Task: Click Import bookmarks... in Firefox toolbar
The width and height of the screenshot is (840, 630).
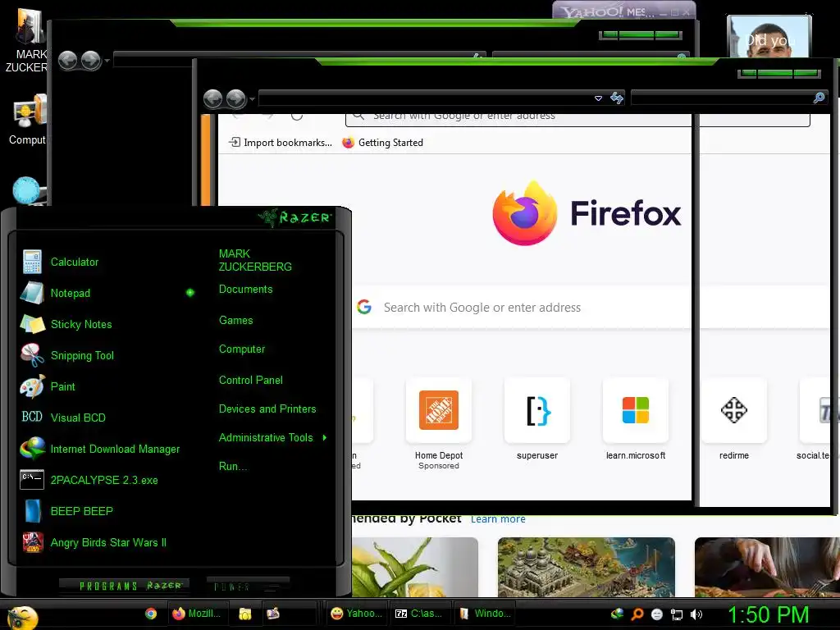Action: [x=281, y=143]
